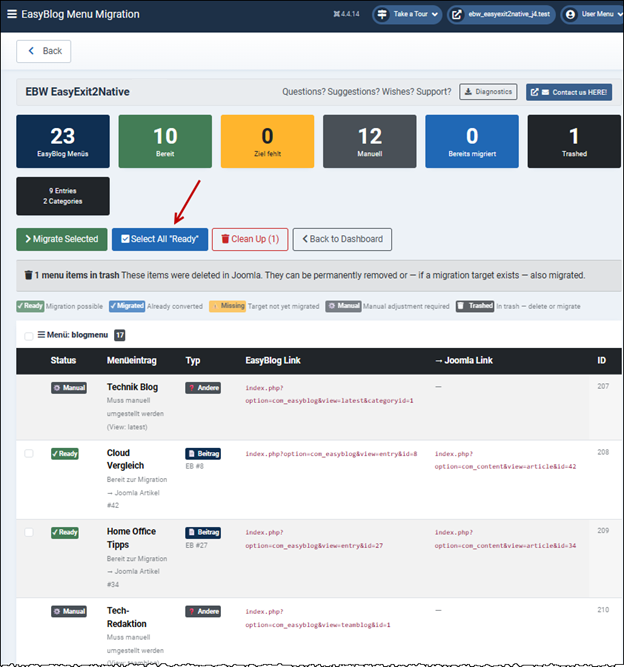Click the Trashed legend badge
Screen dimensions: 624x667
coord(475,306)
